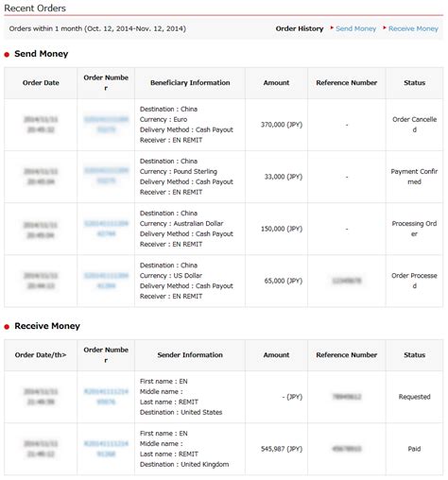Click the Order Date header in Send Money table
448x480 pixels.
coord(41,83)
